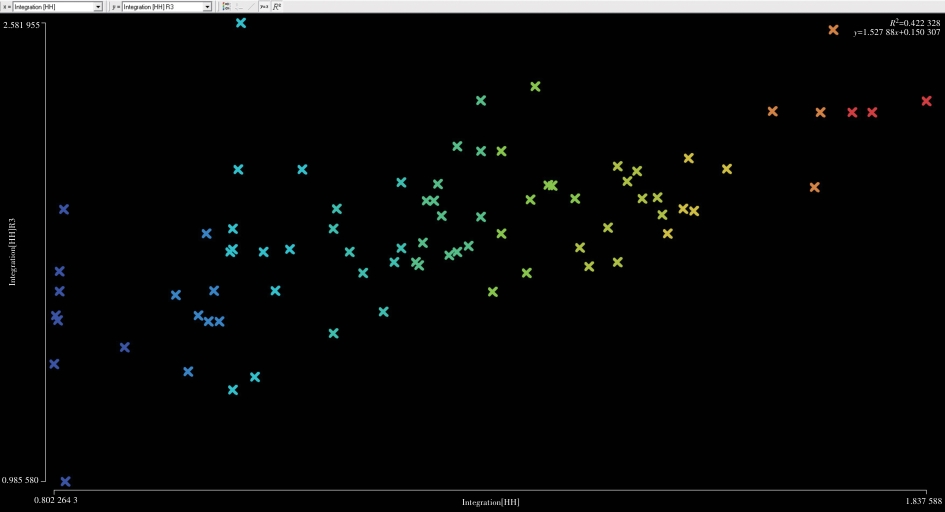Click the y-axis 'Integration [HH] R3' combo box field

[x=160, y=6]
